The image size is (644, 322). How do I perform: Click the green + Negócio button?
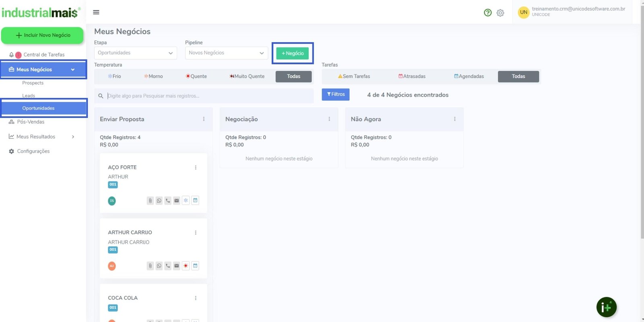[x=293, y=53]
